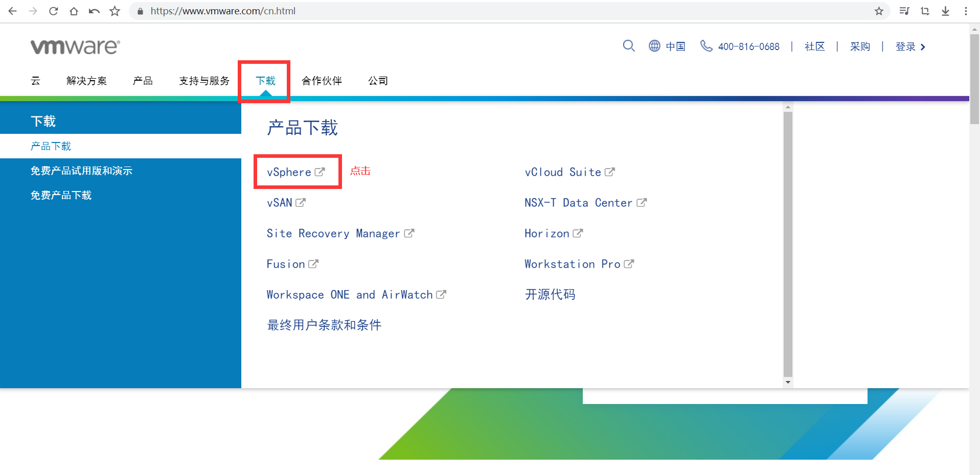Open the 采购 link

[860, 46]
